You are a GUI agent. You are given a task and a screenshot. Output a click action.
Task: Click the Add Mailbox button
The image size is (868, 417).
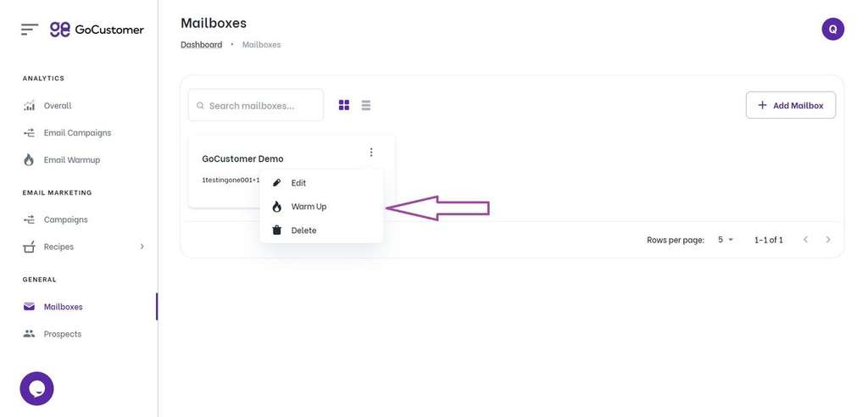click(x=791, y=105)
